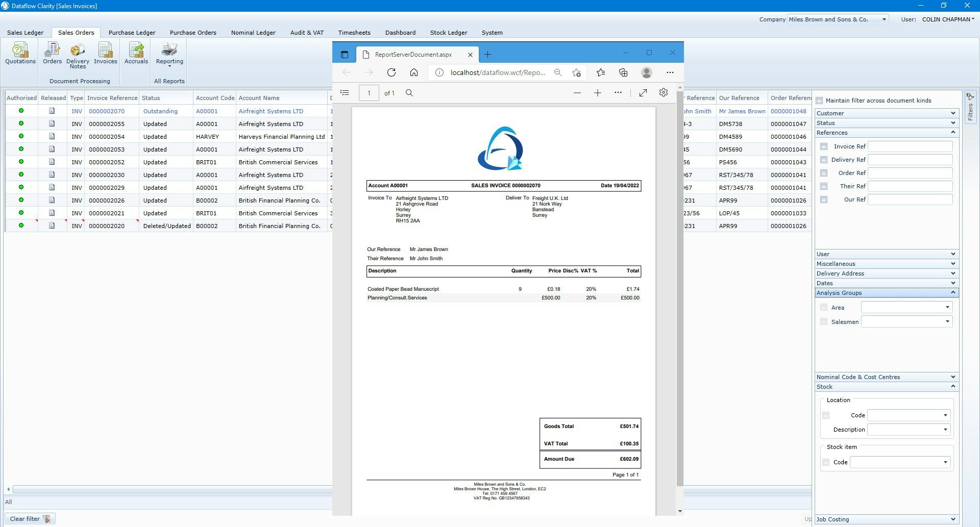Viewport: 980px width, 527px height.
Task: Expand the Dates filter section
Action: (x=887, y=283)
